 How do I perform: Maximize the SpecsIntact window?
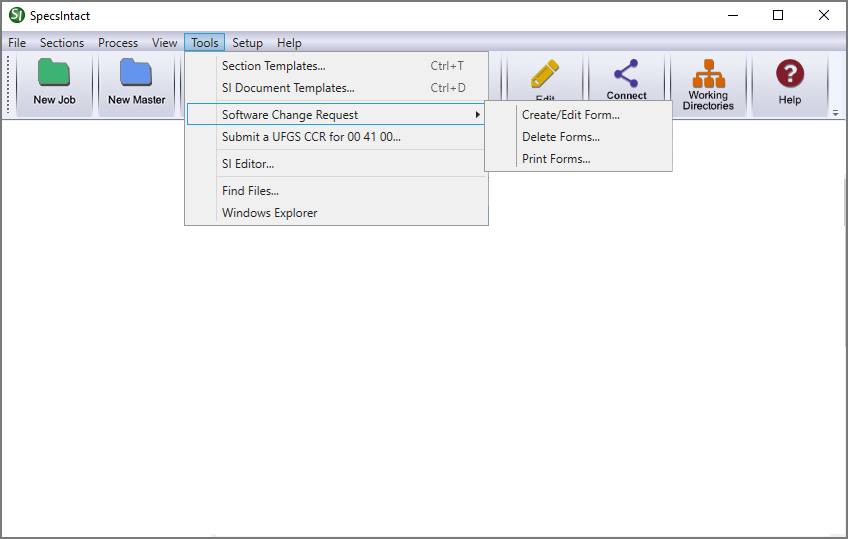tap(778, 15)
